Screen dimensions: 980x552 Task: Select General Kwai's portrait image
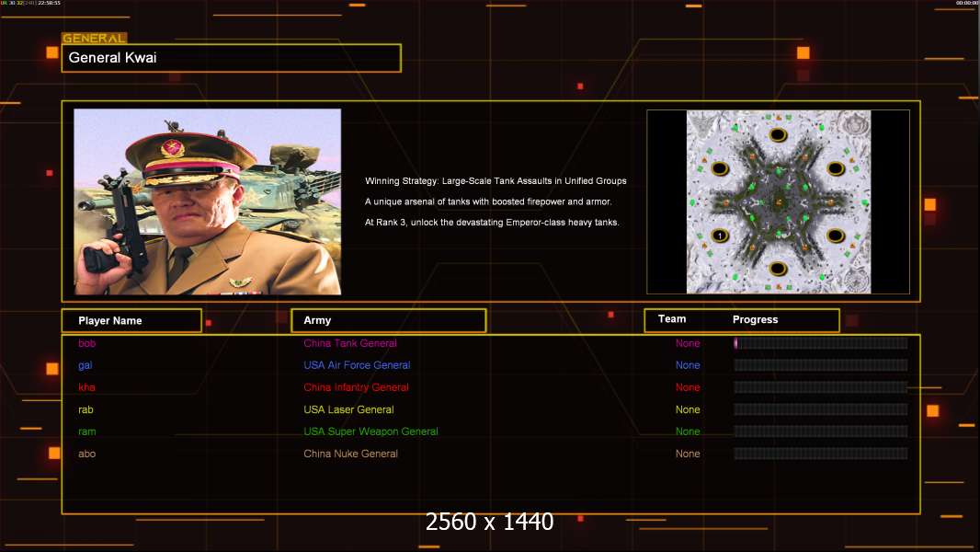pos(208,201)
